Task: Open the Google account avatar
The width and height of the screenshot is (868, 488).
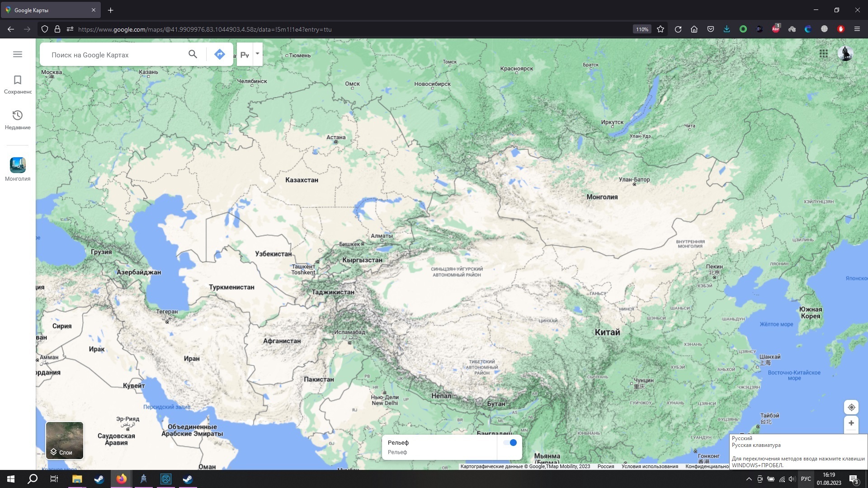Action: (x=845, y=54)
